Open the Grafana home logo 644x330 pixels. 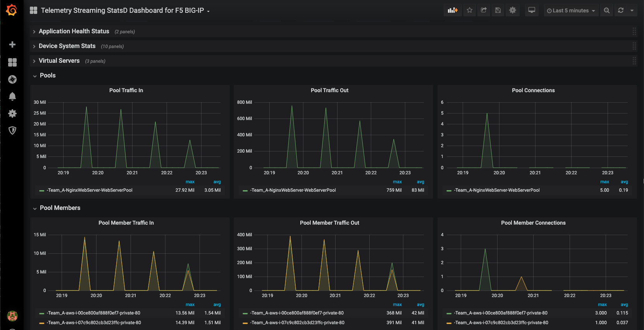coord(12,10)
